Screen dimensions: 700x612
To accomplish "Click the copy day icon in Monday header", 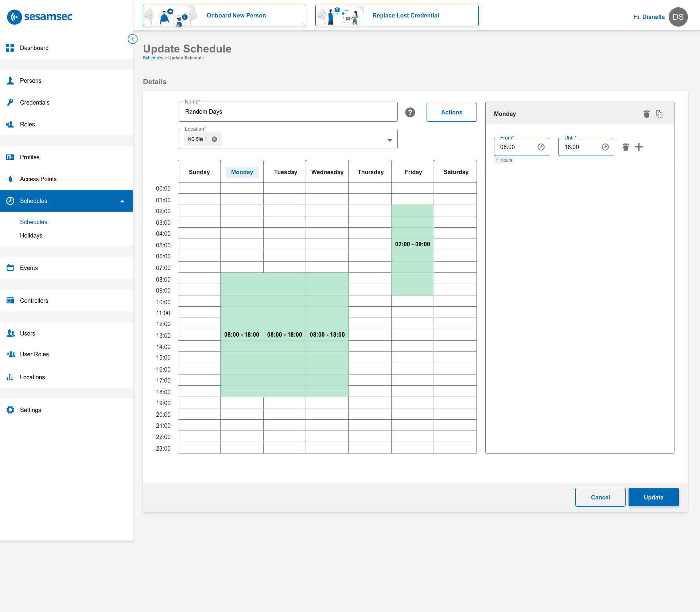I will tap(659, 114).
